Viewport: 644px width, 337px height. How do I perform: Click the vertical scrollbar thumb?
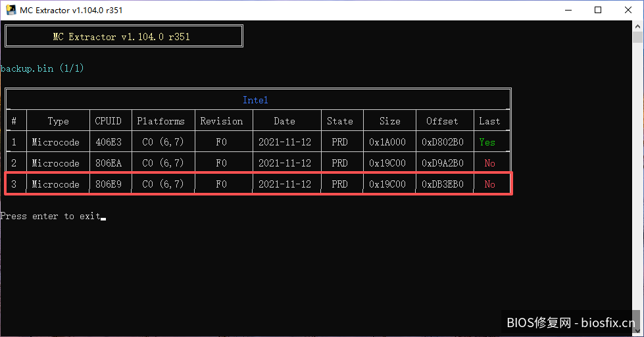(x=637, y=38)
